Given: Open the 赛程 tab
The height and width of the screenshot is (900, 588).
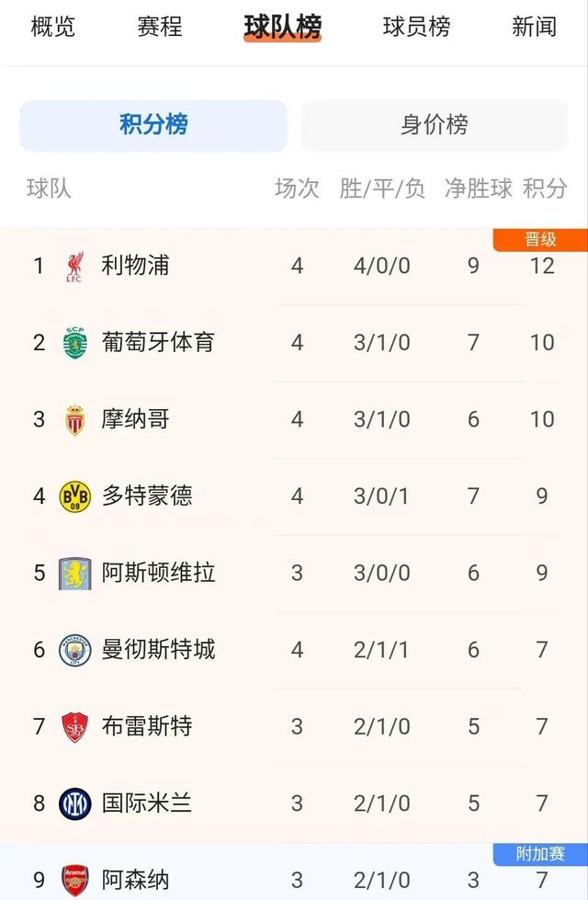Looking at the screenshot, I should click(x=159, y=28).
